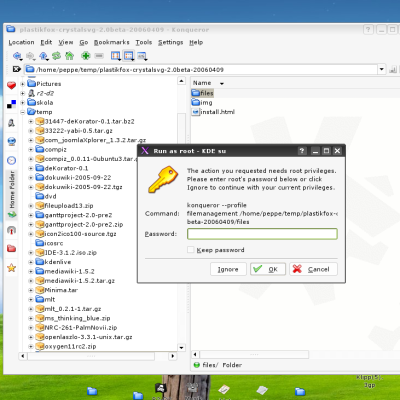Open the Network globe sidebar tab
Viewport: 400px width, 400px height.
point(11,142)
